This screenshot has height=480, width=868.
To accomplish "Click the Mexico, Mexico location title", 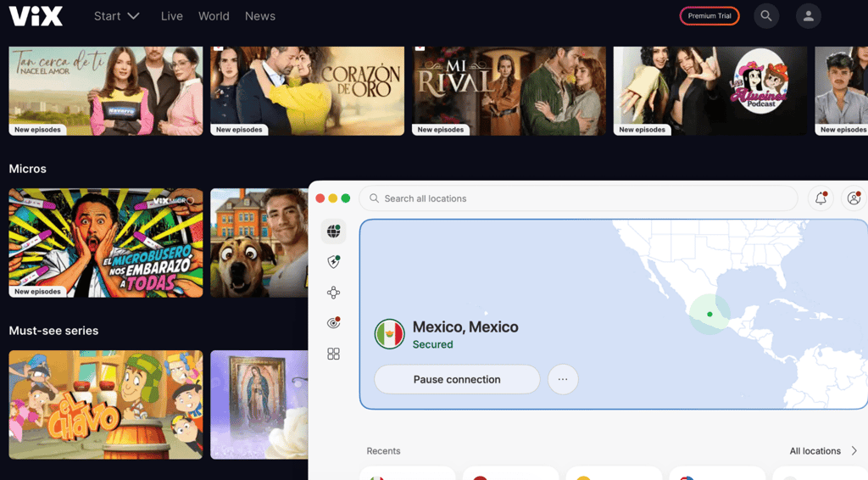I will (x=465, y=327).
